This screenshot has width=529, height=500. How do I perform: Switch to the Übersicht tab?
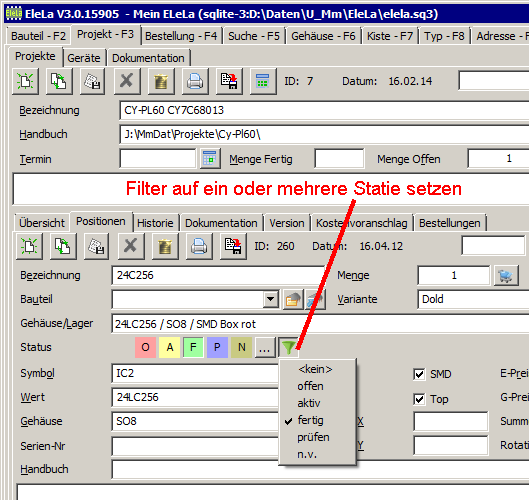point(42,223)
